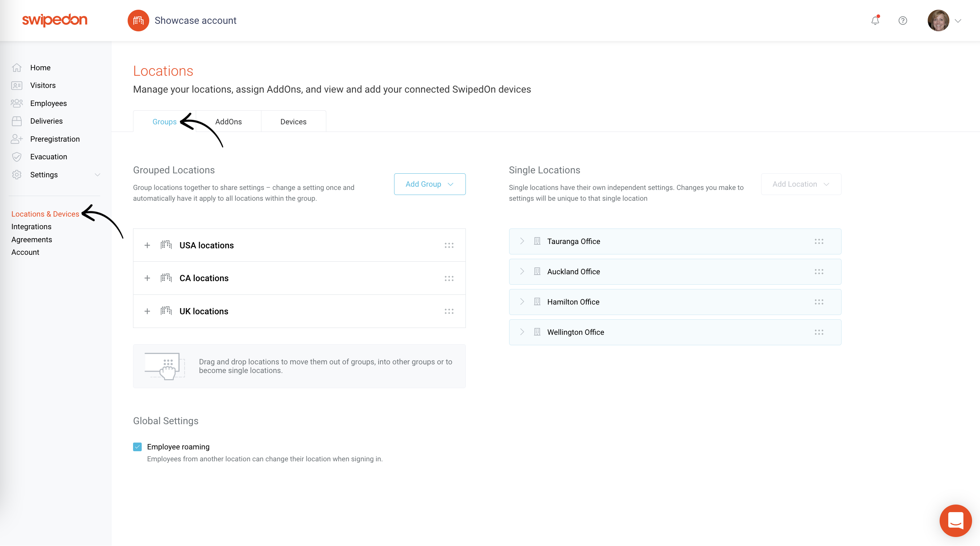Click drag handle dots for USA locations
Image resolution: width=980 pixels, height=546 pixels.
449,246
